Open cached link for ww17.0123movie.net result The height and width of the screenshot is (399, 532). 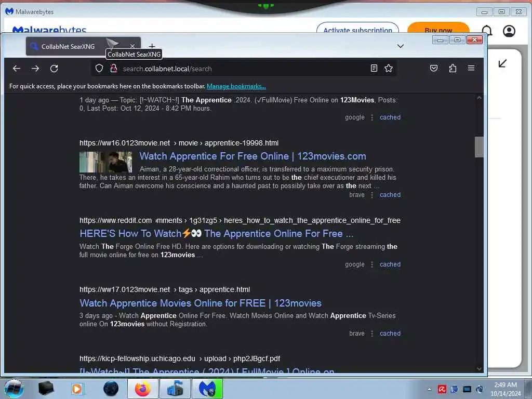tap(390, 334)
